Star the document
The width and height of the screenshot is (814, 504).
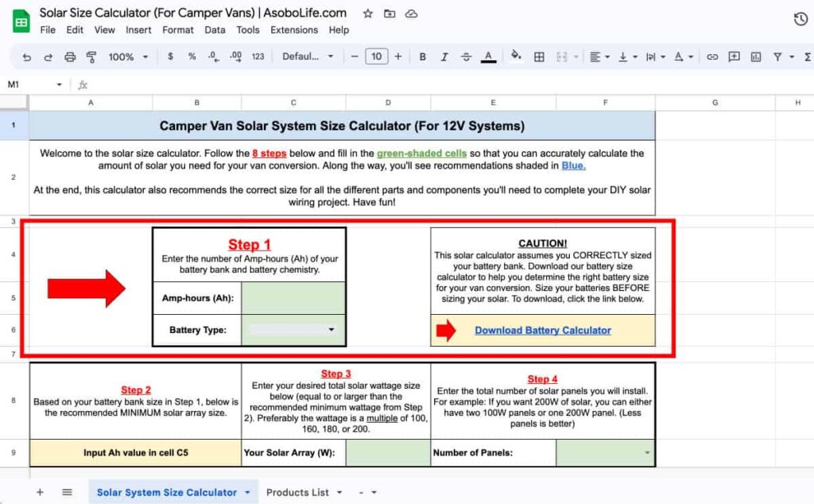(368, 14)
